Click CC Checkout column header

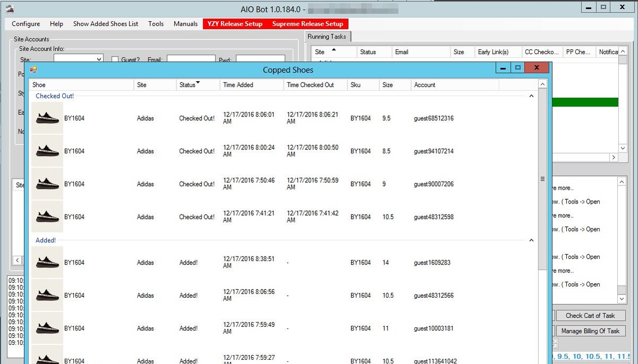542,52
